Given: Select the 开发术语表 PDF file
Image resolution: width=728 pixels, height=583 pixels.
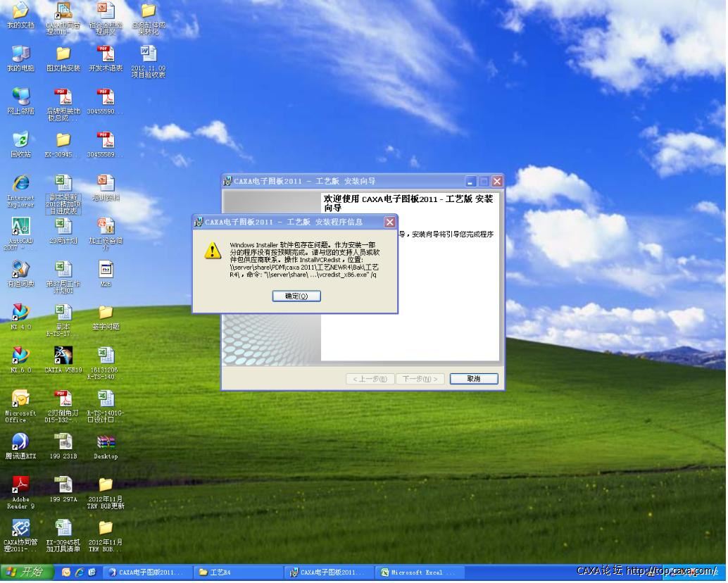Looking at the screenshot, I should pos(106,58).
